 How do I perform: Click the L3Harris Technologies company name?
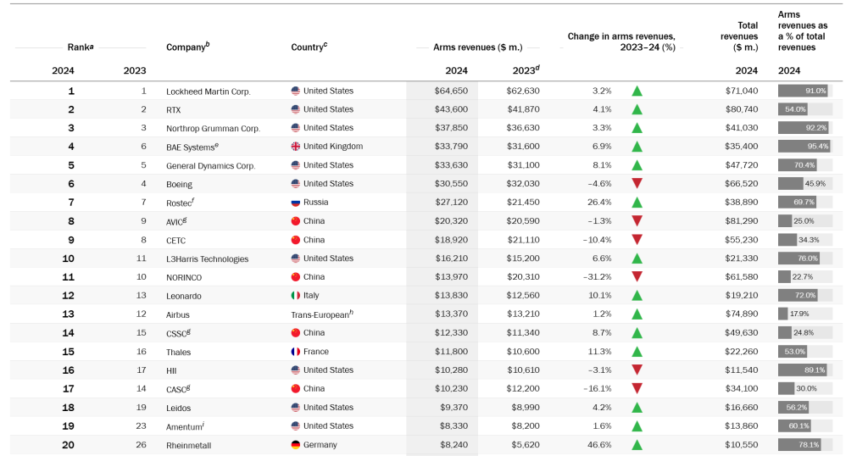tap(207, 259)
